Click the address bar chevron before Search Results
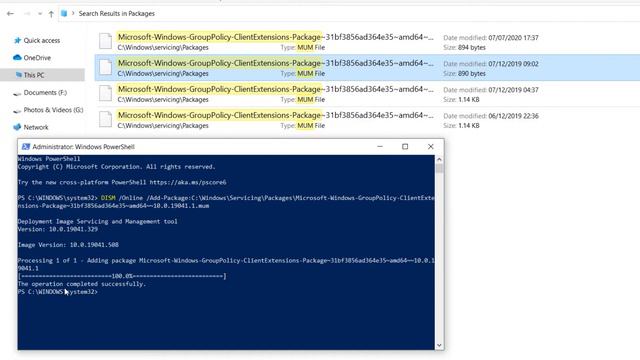 73,13
